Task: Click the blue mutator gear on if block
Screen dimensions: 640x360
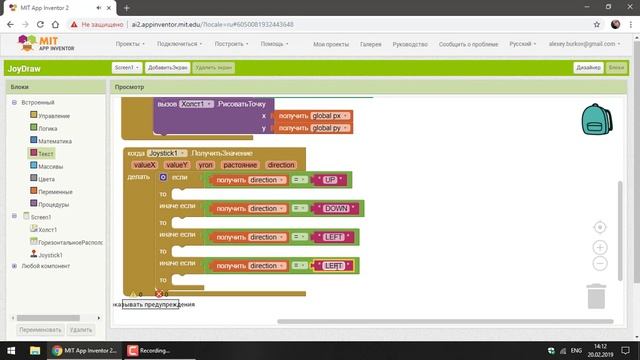Action: point(163,177)
